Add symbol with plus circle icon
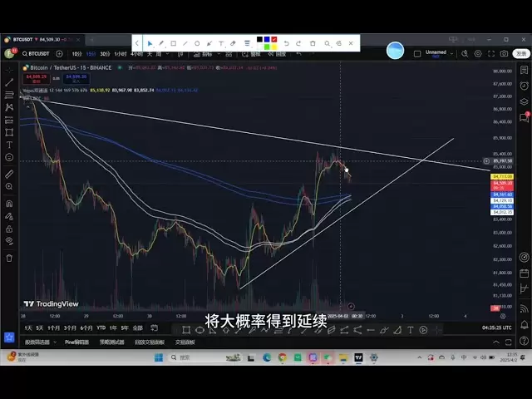Image resolution: width=532 pixels, height=399 pixels. 59,53
